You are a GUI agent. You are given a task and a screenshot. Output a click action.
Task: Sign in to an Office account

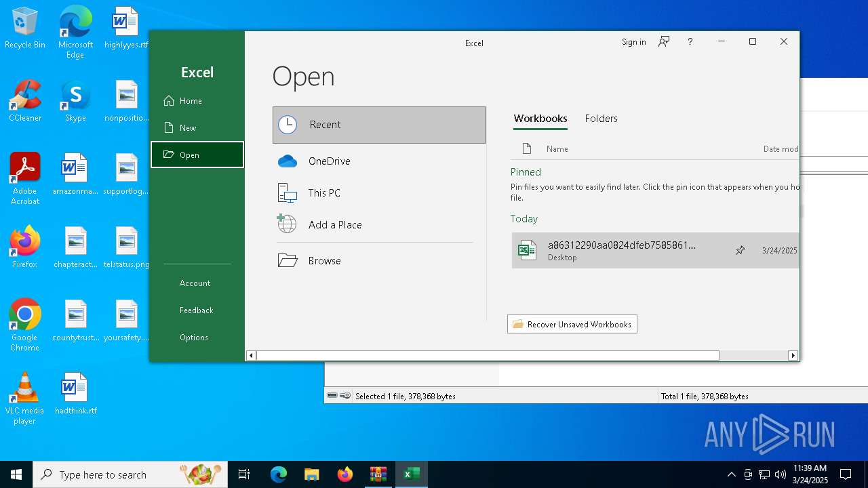pos(633,42)
